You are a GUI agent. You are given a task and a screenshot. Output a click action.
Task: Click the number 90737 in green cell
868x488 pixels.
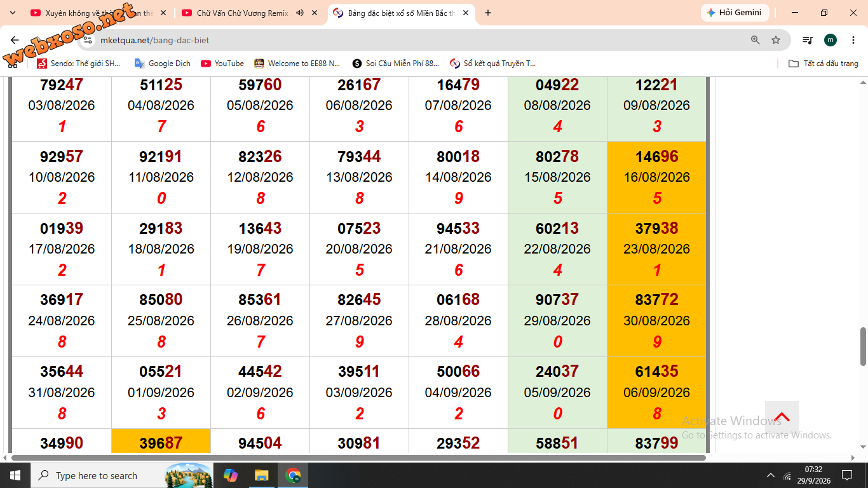point(557,299)
